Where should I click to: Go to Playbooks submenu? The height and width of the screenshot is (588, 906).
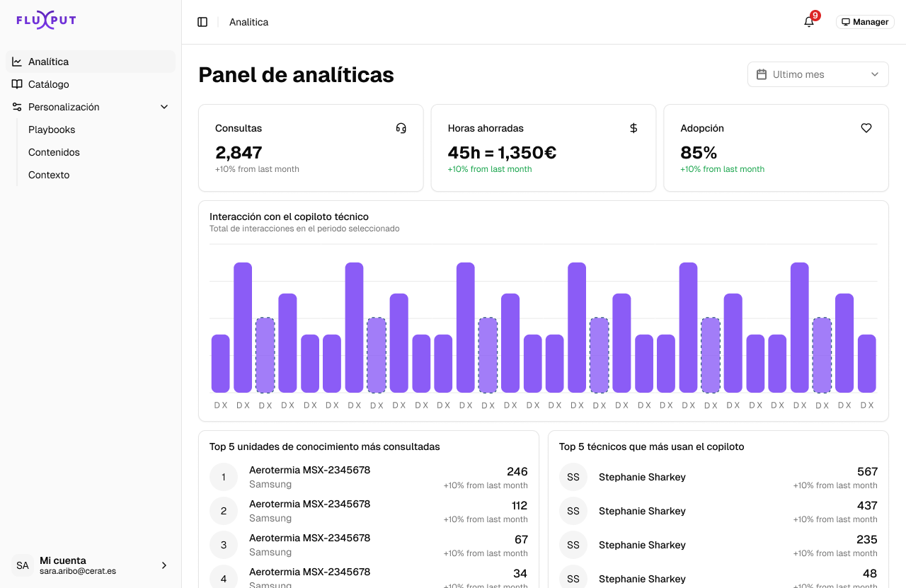click(x=52, y=129)
